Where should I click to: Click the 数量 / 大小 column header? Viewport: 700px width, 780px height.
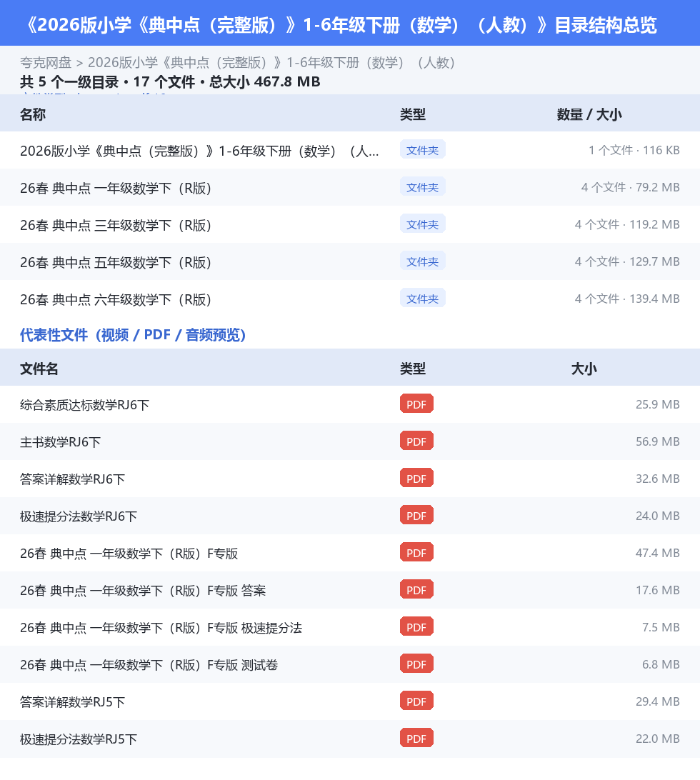[589, 114]
